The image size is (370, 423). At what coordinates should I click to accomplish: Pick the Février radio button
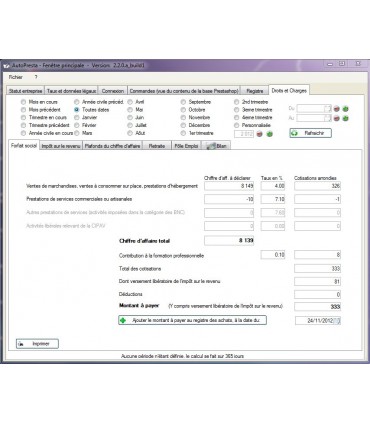click(77, 125)
